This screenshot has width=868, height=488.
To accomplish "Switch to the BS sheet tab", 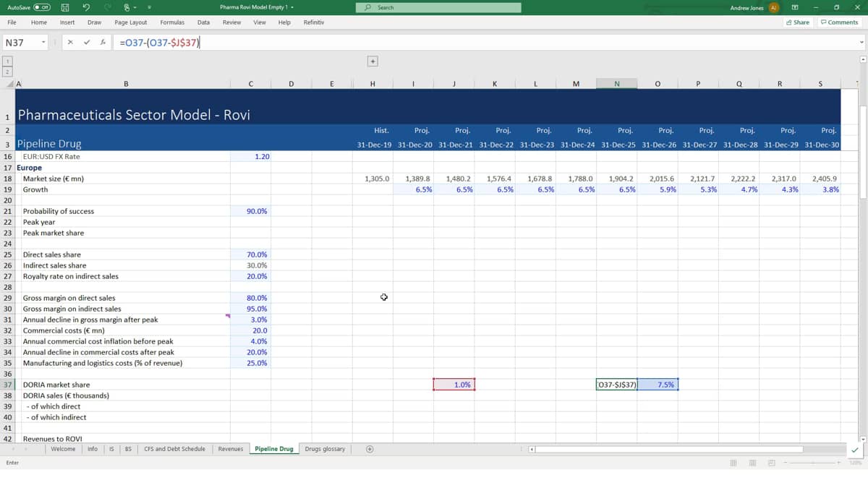I will click(x=128, y=449).
